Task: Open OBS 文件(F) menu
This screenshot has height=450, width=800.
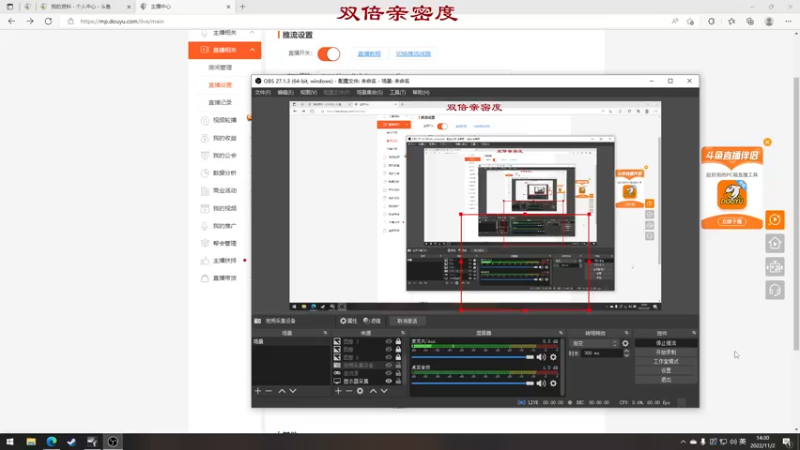Action: pyautogui.click(x=263, y=92)
